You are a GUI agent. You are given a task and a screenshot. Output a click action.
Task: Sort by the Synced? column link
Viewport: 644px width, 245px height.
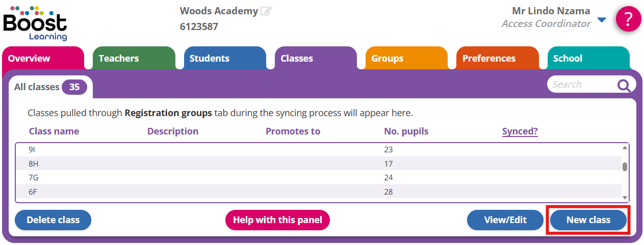520,131
